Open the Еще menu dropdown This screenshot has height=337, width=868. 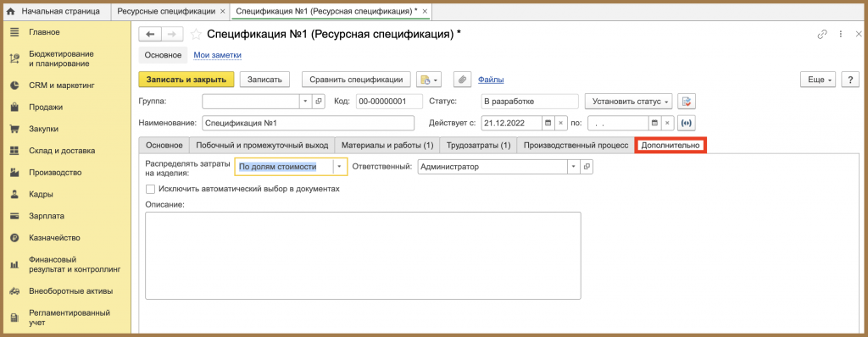coord(818,80)
